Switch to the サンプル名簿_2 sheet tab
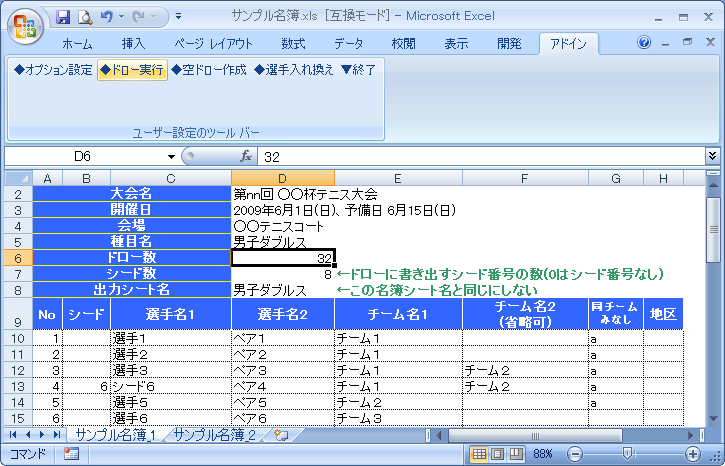 click(x=214, y=435)
